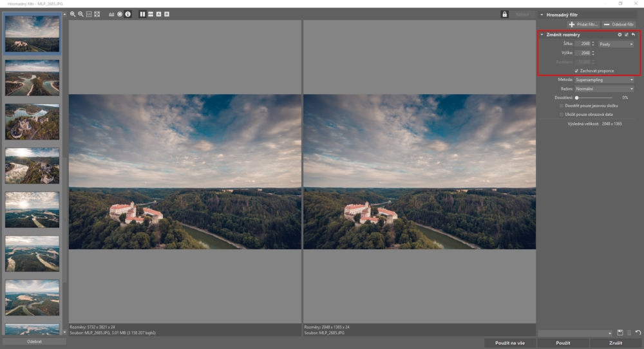Click the window title 'Hromadný filtr - MLP_2685.JPG'

tap(35, 4)
